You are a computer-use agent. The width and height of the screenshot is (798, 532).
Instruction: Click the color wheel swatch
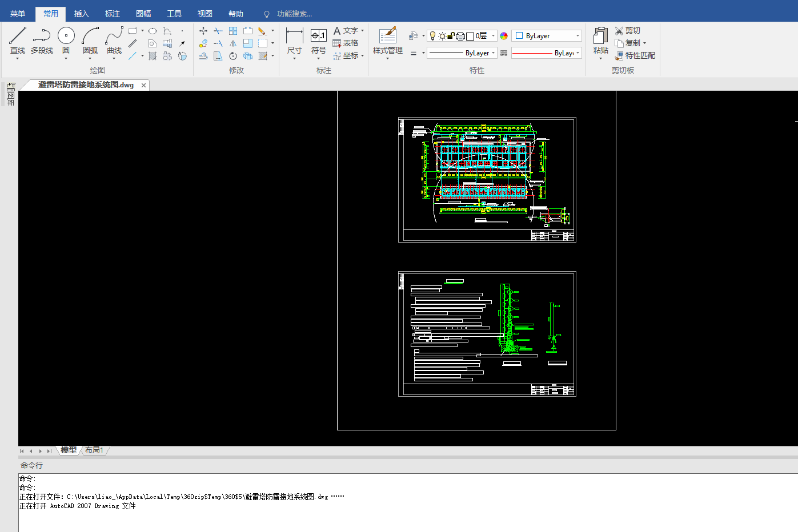coord(504,36)
